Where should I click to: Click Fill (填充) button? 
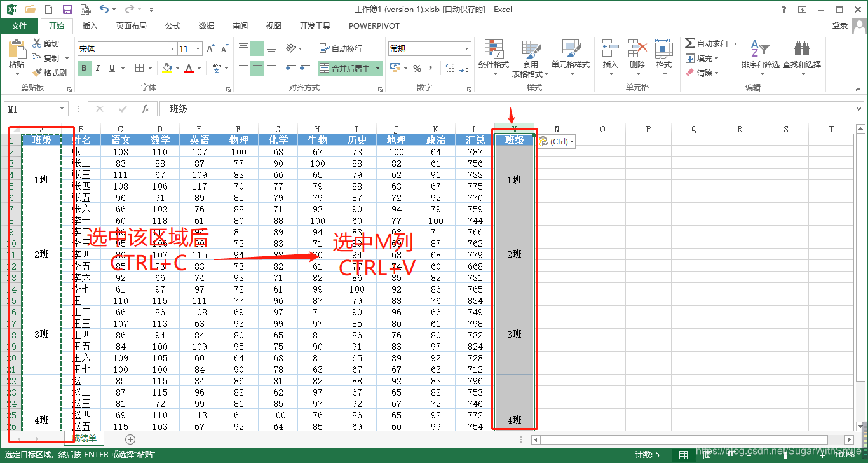(x=702, y=58)
